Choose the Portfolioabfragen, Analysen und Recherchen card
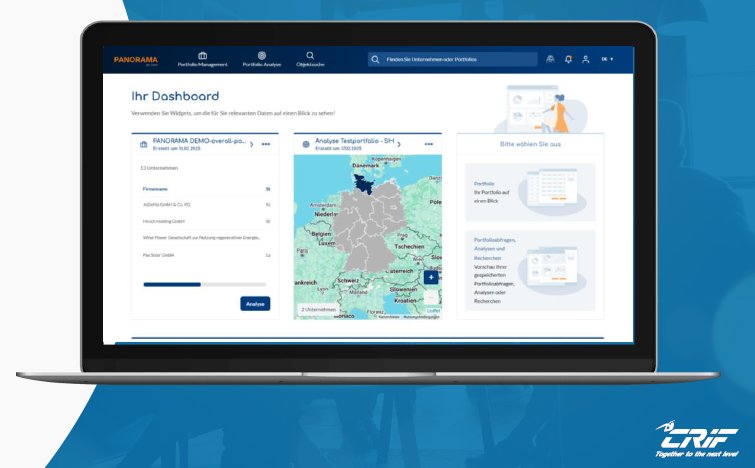The image size is (755, 468). tap(530, 270)
